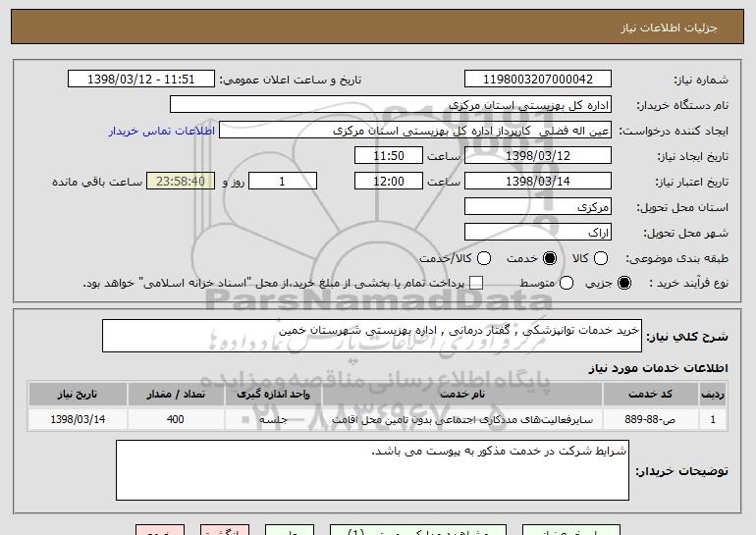Screen dimensions: 756x535
Task: Select the خدمت radio button
Action: 550,259
